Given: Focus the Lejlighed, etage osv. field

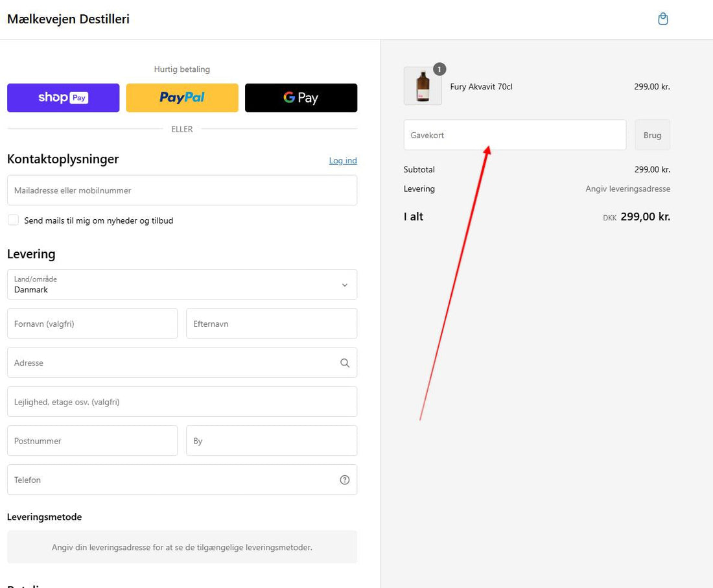Looking at the screenshot, I should pyautogui.click(x=182, y=402).
